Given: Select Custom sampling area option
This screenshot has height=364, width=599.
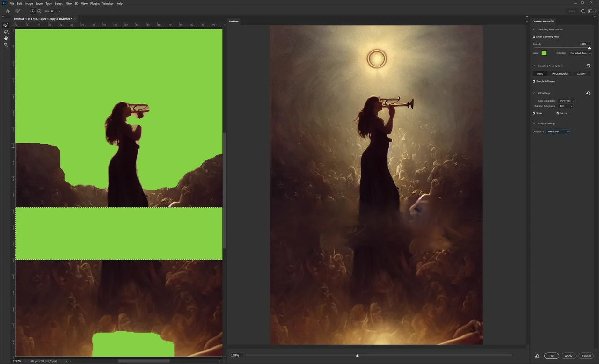Looking at the screenshot, I should (x=582, y=73).
